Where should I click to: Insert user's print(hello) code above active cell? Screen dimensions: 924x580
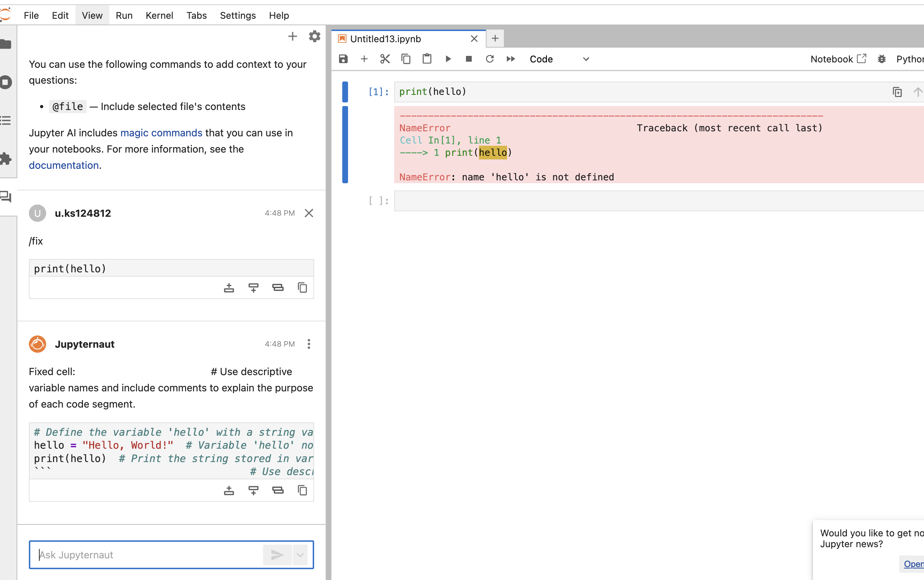pos(229,288)
